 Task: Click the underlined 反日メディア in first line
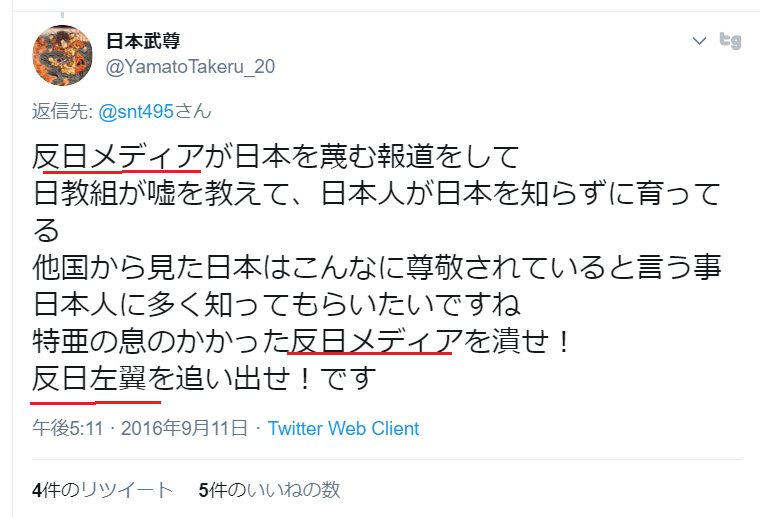(x=117, y=157)
